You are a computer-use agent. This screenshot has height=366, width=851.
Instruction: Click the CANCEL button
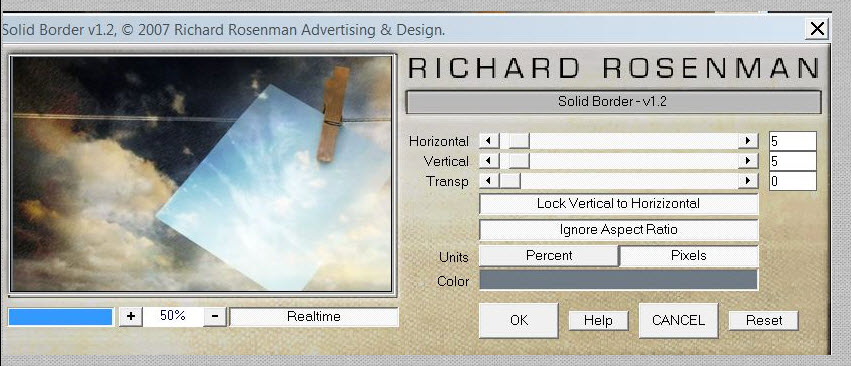[x=678, y=320]
